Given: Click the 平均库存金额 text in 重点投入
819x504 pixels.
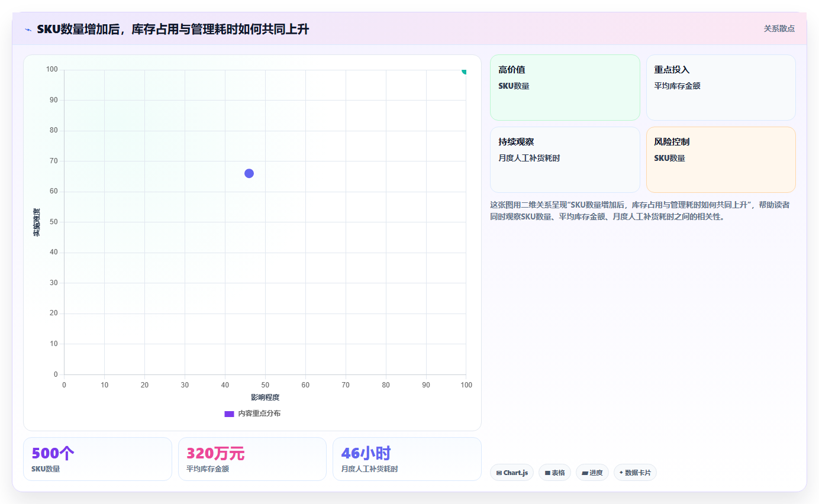Looking at the screenshot, I should coord(677,86).
